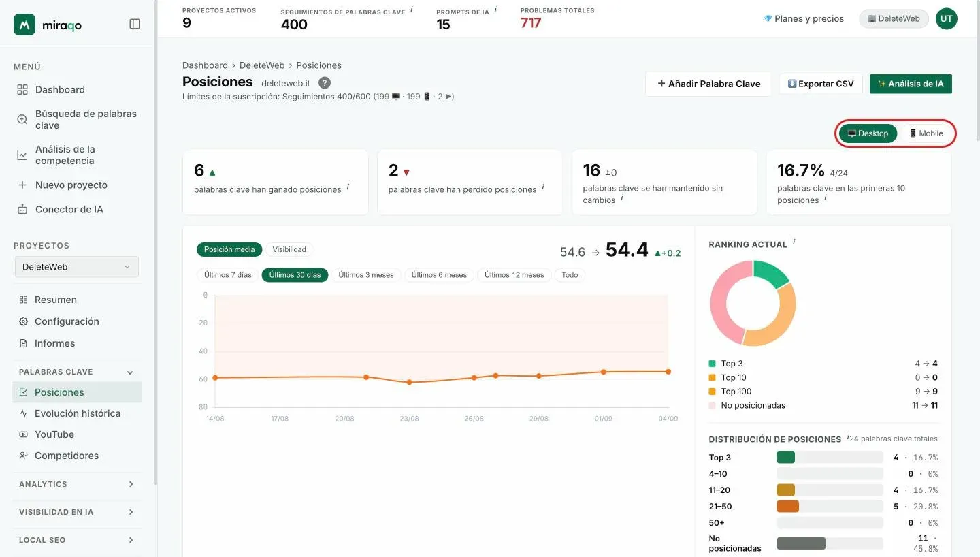Viewport: 980px width, 557px height.
Task: Click the help question mark icon
Action: click(325, 83)
